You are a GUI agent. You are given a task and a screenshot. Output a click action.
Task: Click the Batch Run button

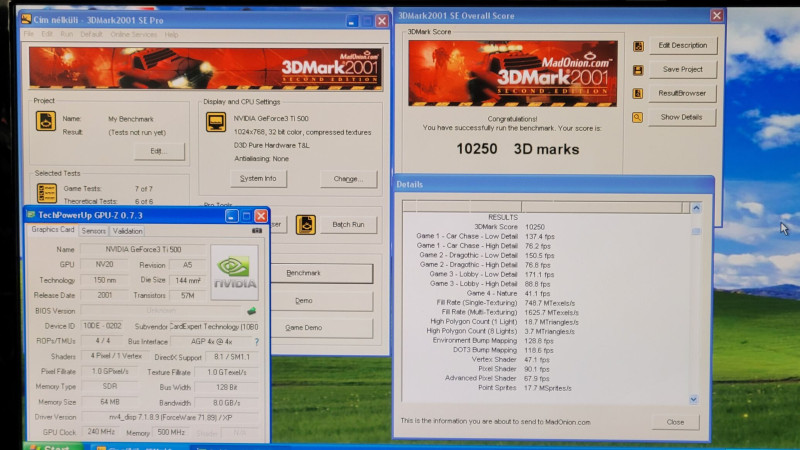click(x=348, y=224)
